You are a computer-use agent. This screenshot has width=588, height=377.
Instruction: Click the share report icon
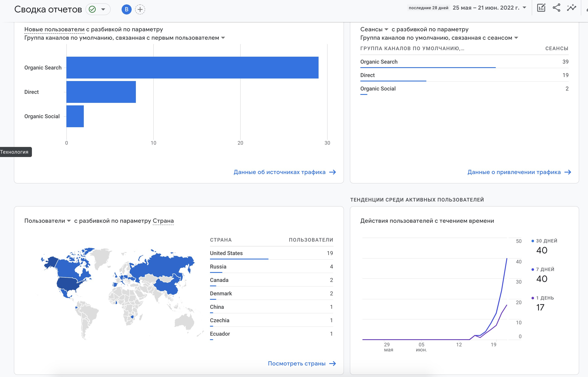pos(556,8)
